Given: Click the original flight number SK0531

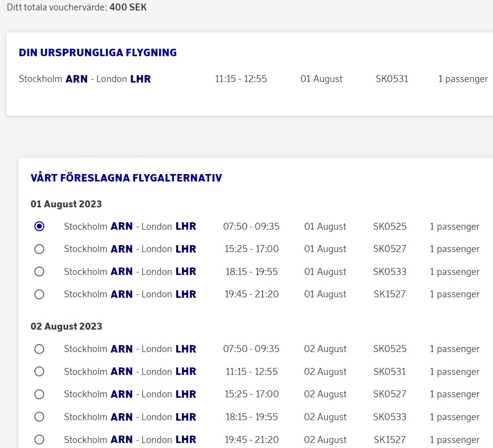Looking at the screenshot, I should 392,79.
